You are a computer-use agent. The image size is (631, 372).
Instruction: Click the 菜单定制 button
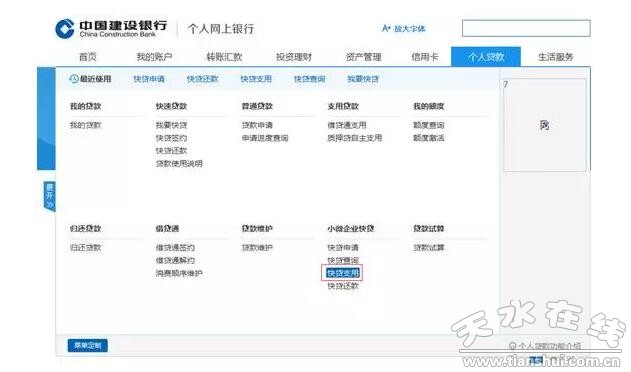click(x=88, y=345)
